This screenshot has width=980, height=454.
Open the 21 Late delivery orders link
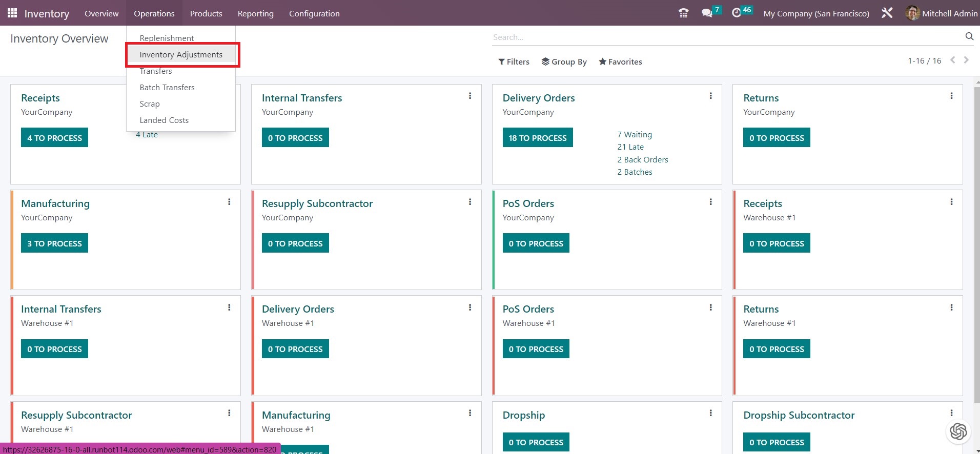tap(630, 147)
